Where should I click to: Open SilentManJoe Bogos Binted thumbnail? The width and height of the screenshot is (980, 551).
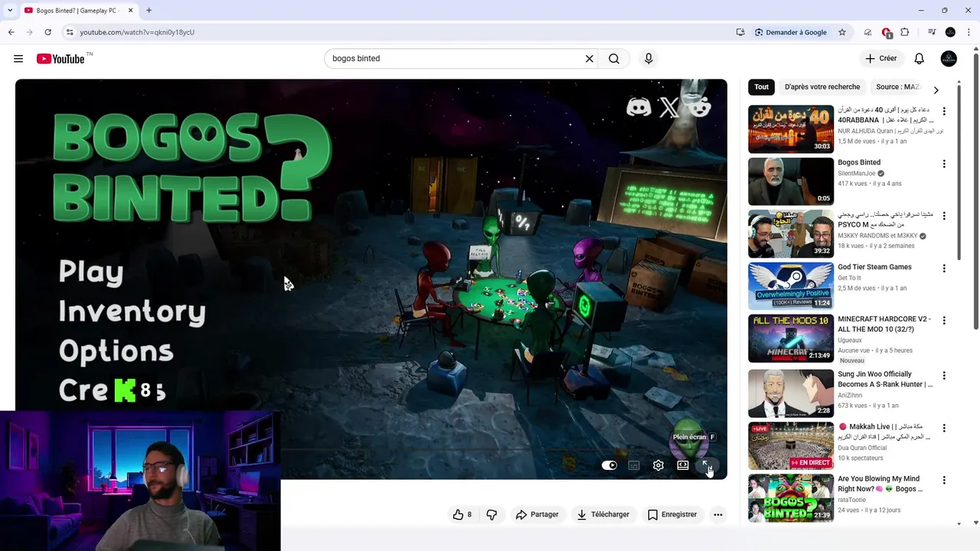pyautogui.click(x=791, y=181)
